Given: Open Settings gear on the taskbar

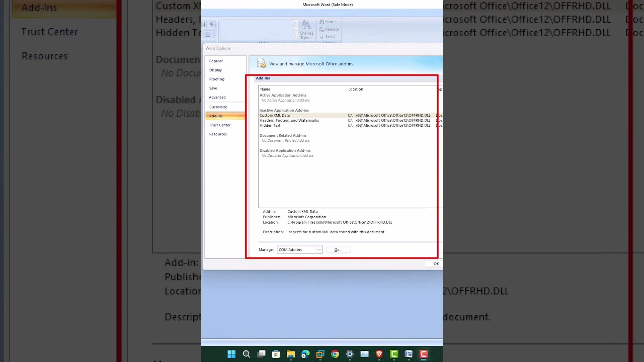Looking at the screenshot, I should [350, 354].
